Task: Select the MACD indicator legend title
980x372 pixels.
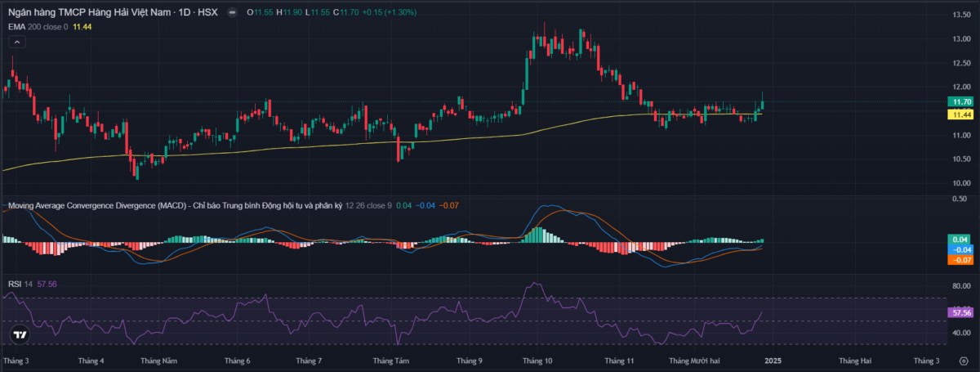Action: tap(175, 204)
